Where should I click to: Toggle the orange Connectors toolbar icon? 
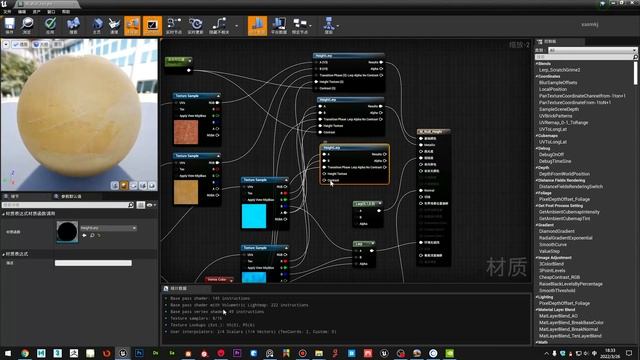pos(132,26)
